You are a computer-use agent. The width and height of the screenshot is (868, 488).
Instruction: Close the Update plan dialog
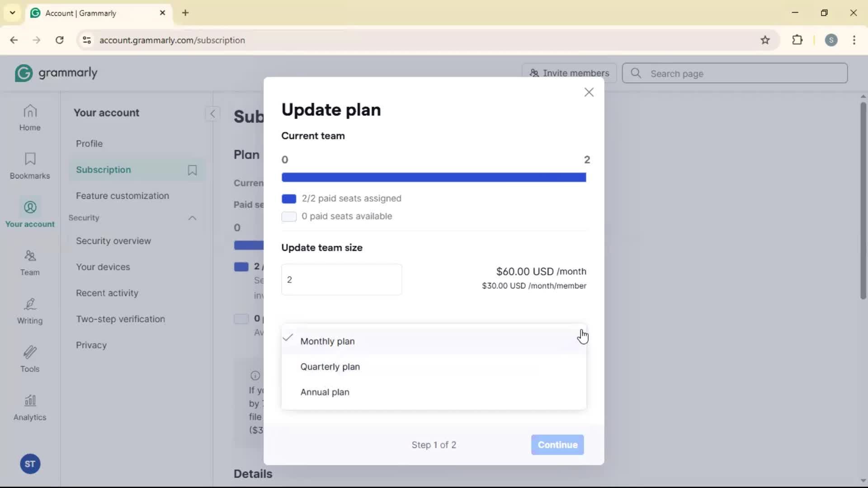[x=589, y=92]
